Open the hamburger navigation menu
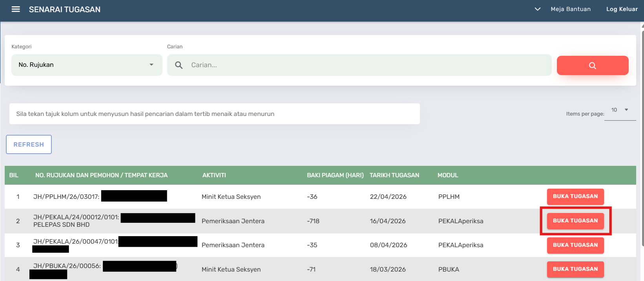 [16, 9]
